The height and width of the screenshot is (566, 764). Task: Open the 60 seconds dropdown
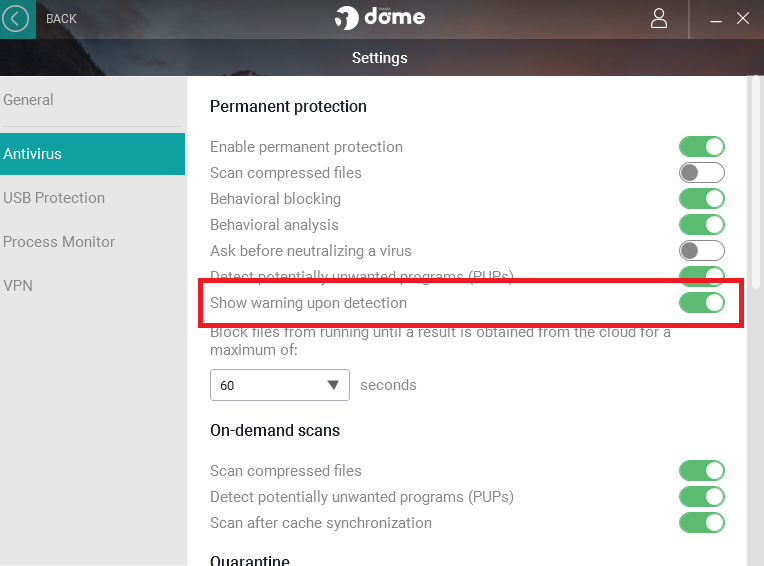point(279,385)
